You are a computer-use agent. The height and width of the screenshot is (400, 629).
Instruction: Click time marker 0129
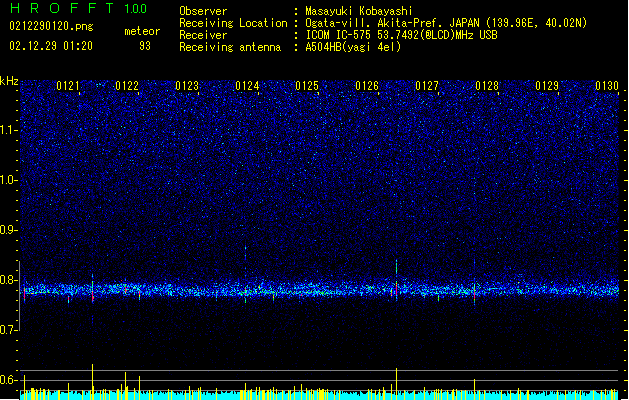(547, 86)
